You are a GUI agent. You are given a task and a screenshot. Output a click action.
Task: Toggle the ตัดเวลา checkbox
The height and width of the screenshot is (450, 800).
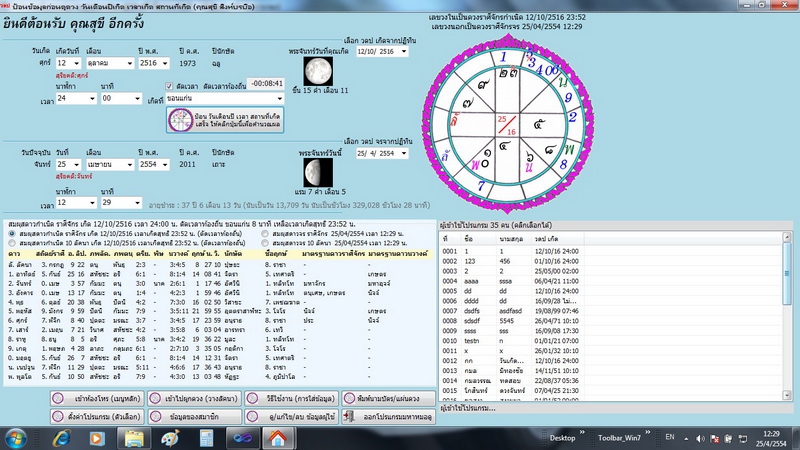pos(169,85)
